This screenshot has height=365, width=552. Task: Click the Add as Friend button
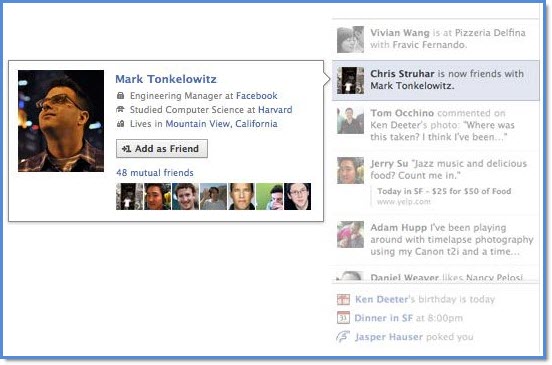pyautogui.click(x=162, y=149)
